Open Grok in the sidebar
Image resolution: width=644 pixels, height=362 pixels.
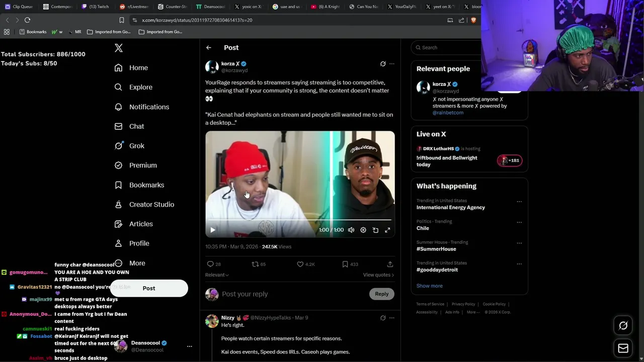click(129, 146)
